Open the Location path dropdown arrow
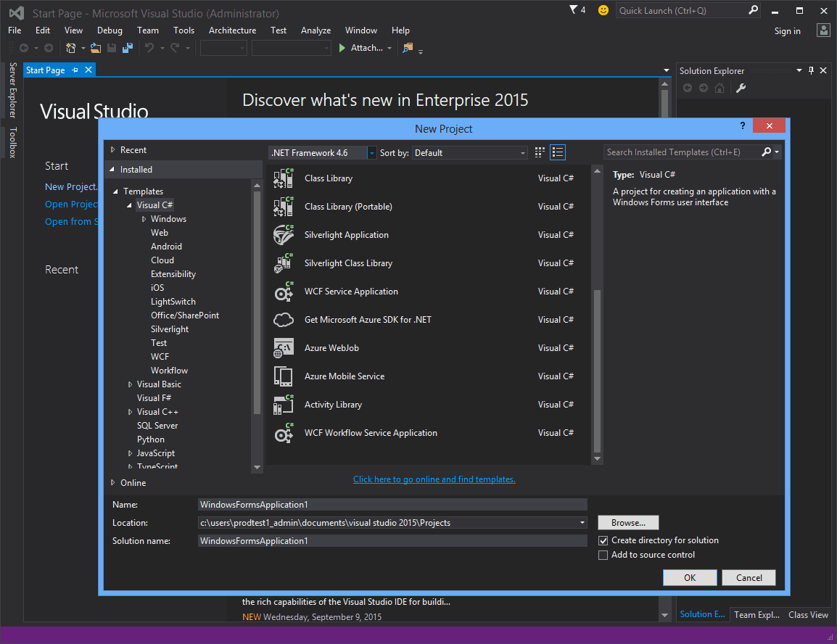The width and height of the screenshot is (837, 644). 582,523
